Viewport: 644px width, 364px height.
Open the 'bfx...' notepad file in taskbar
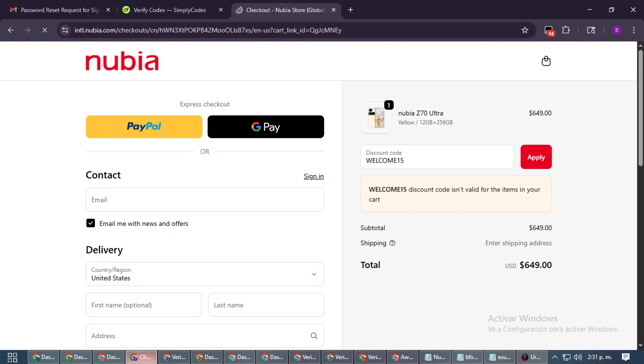tap(468, 357)
